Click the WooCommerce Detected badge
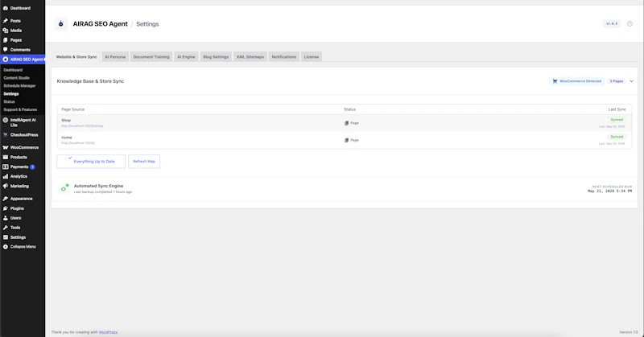 coord(576,81)
